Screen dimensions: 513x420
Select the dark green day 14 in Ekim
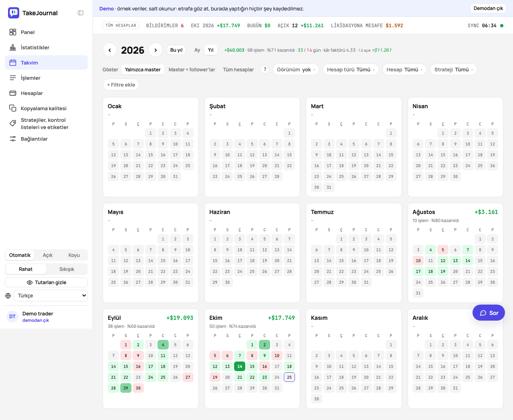coord(240,366)
